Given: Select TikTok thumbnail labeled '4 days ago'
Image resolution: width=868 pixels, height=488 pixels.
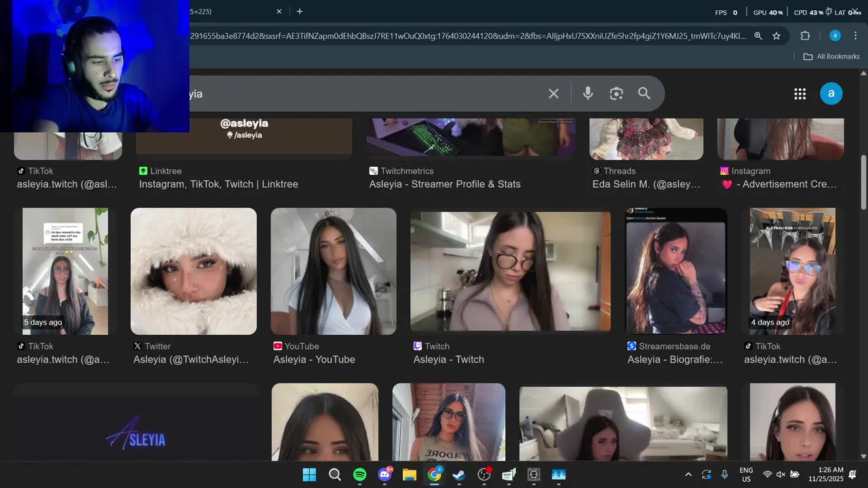Looking at the screenshot, I should pyautogui.click(x=793, y=271).
